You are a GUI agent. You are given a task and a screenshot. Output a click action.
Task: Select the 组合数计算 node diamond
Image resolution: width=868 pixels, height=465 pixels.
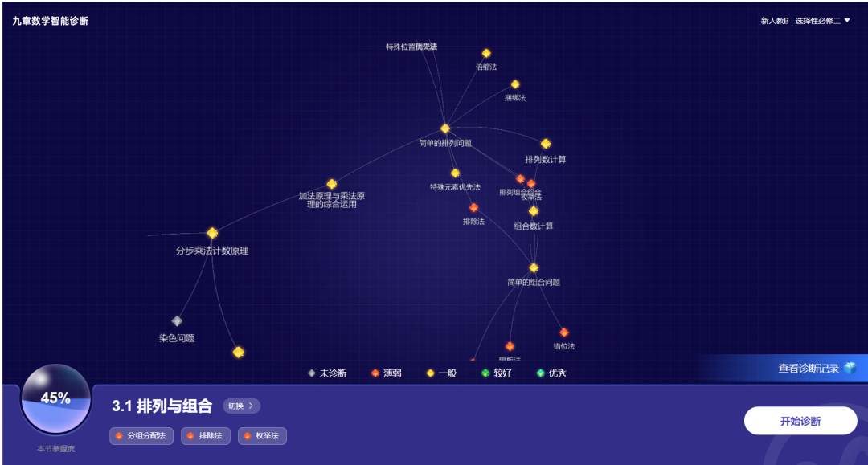(534, 211)
